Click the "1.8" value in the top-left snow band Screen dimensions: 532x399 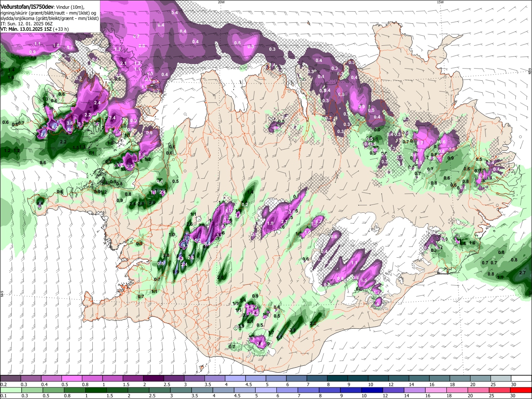[57, 45]
